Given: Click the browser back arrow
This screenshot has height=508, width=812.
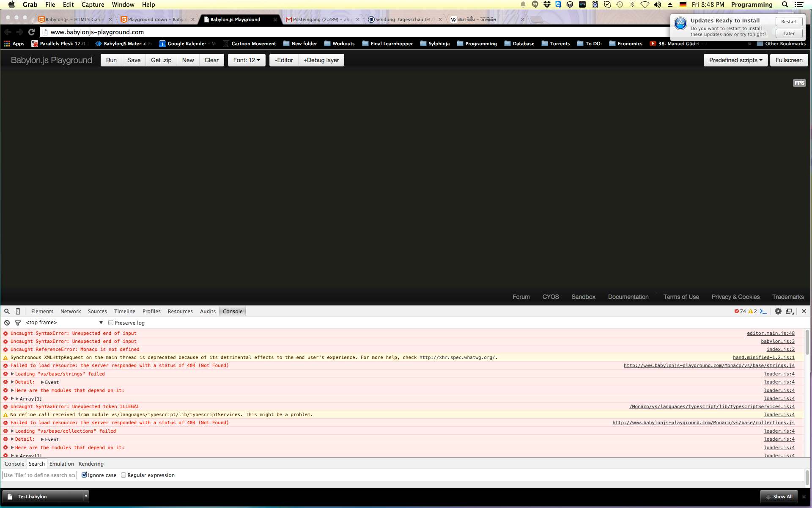Looking at the screenshot, I should (8, 32).
